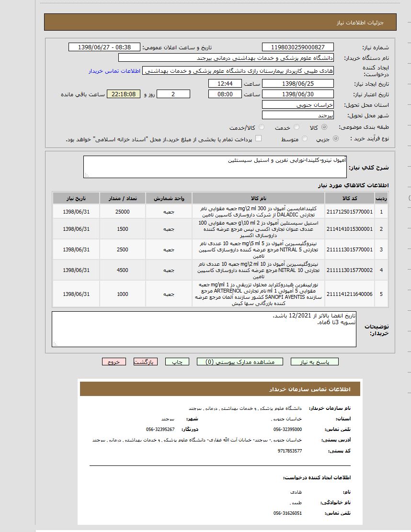Image resolution: width=411 pixels, height=532 pixels.
Task: Click the شهر محل تحویل field
Action: pos(298,115)
